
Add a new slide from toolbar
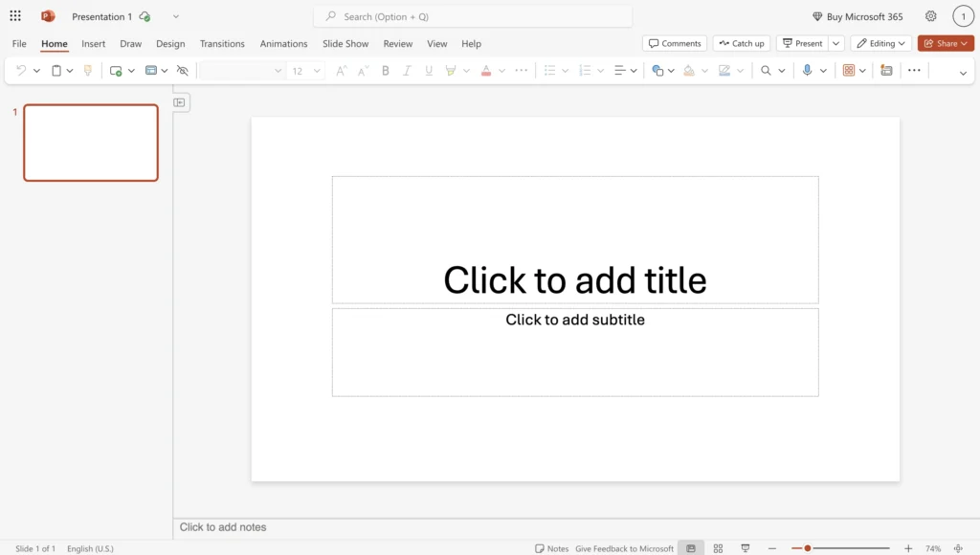(x=116, y=71)
